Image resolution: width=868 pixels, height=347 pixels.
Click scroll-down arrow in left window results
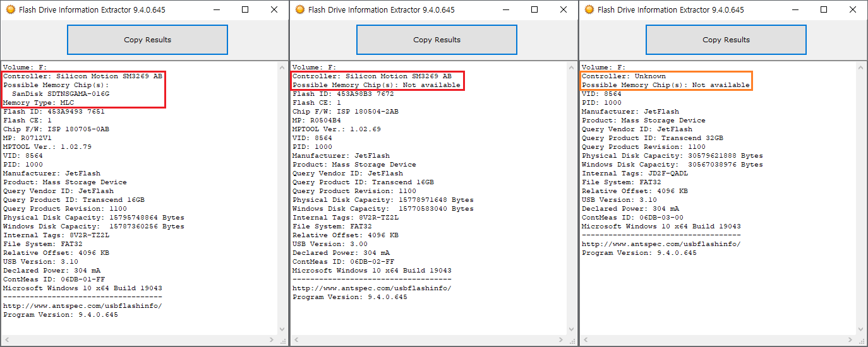tap(282, 329)
